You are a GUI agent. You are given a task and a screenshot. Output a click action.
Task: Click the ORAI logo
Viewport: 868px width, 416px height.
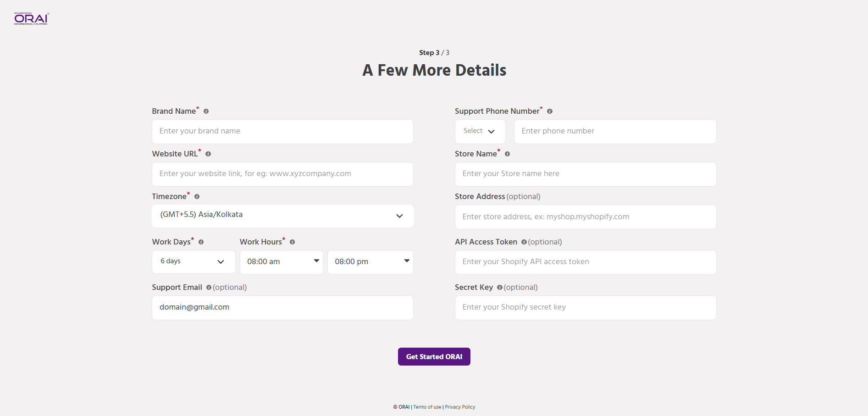coord(31,18)
